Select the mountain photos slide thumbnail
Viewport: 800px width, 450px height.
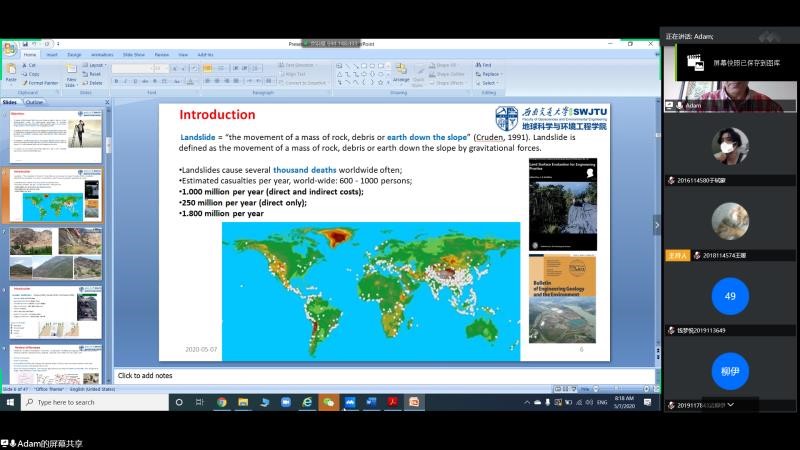coord(55,255)
